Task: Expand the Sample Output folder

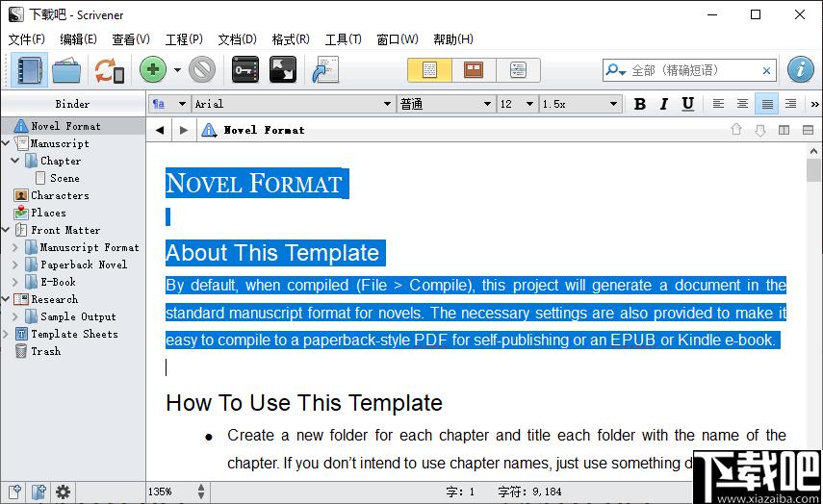Action: [15, 316]
